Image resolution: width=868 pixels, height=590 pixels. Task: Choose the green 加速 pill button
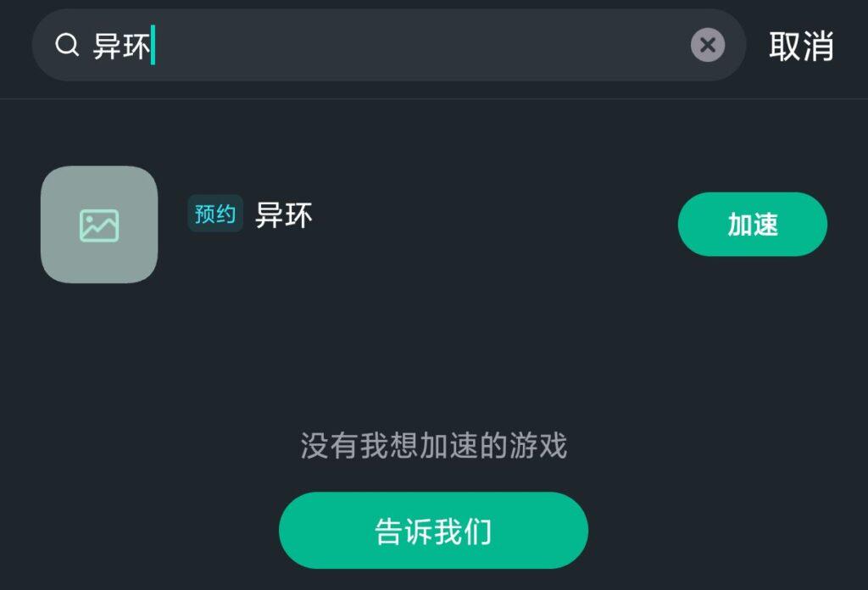753,224
